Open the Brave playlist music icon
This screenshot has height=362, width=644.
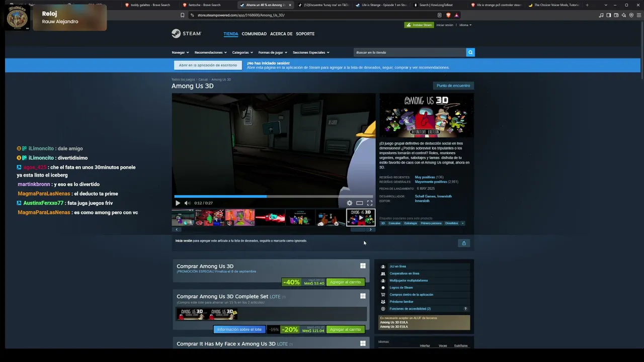(601, 15)
